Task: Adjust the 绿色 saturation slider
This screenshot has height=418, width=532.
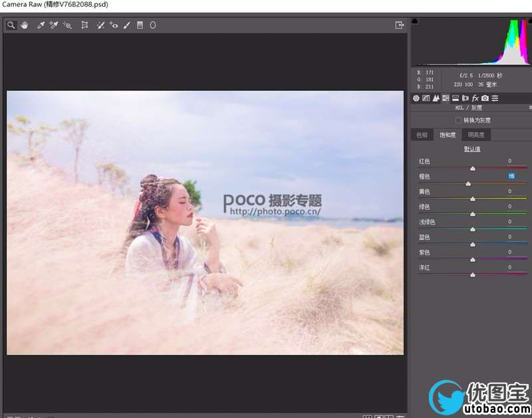Action: click(x=473, y=214)
